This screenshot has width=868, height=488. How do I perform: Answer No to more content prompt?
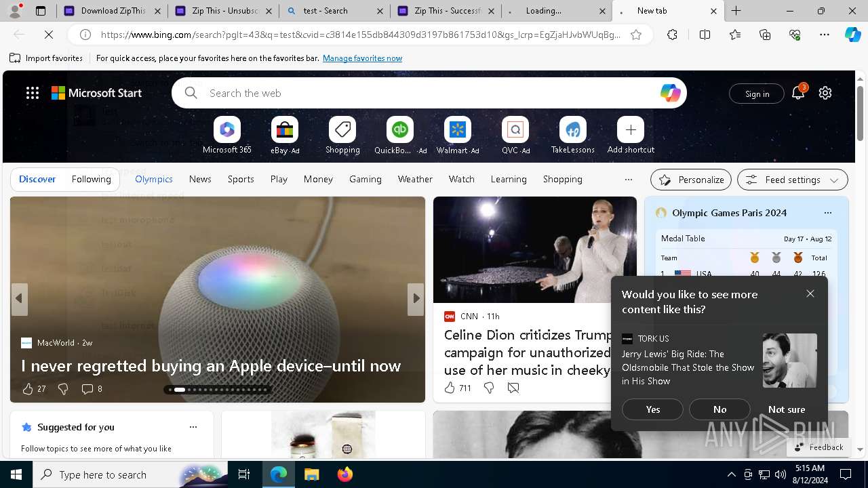tap(719, 409)
